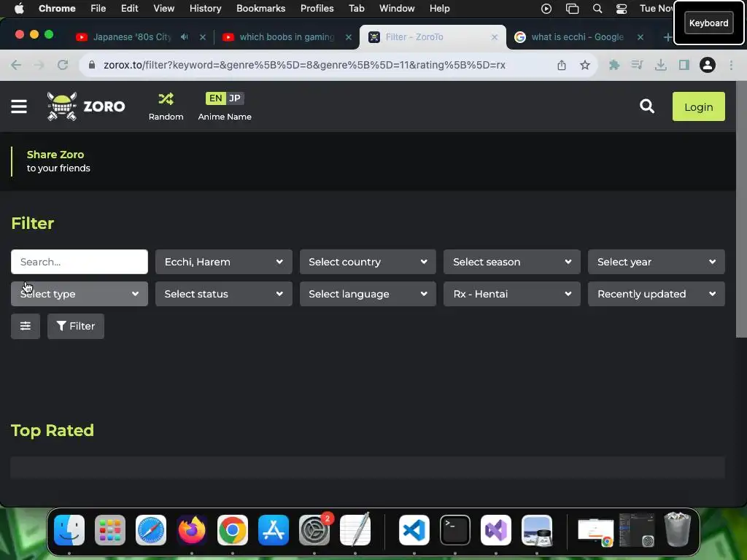Pick a Random anime shuffle icon
The image size is (747, 560).
[166, 99]
